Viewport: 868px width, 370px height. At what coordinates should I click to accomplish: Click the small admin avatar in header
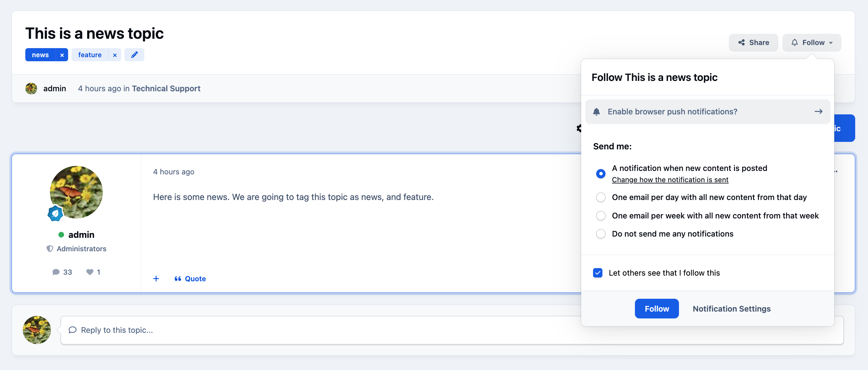tap(31, 88)
